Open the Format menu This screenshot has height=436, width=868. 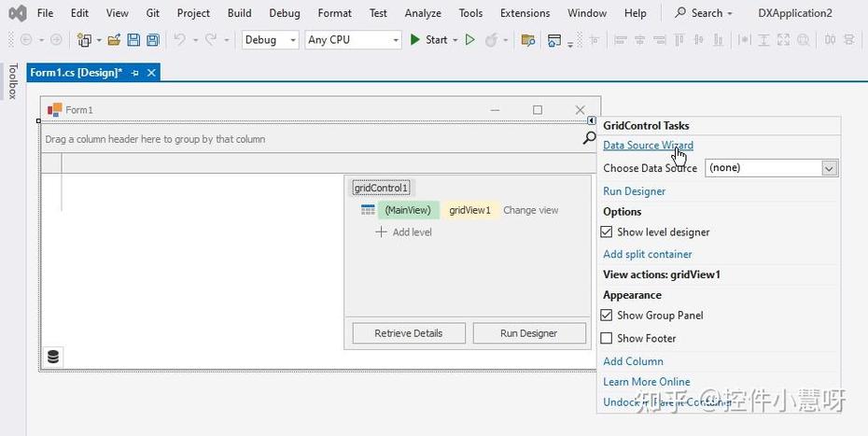pos(334,13)
